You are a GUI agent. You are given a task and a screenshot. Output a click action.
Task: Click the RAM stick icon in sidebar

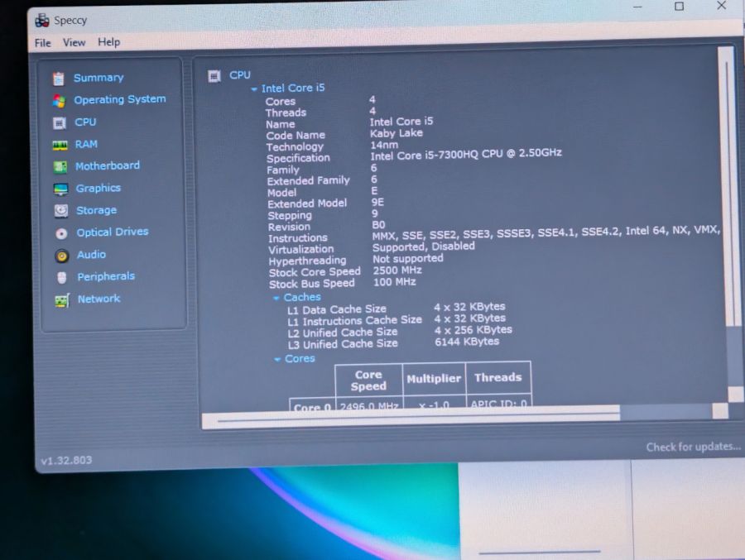tap(60, 146)
